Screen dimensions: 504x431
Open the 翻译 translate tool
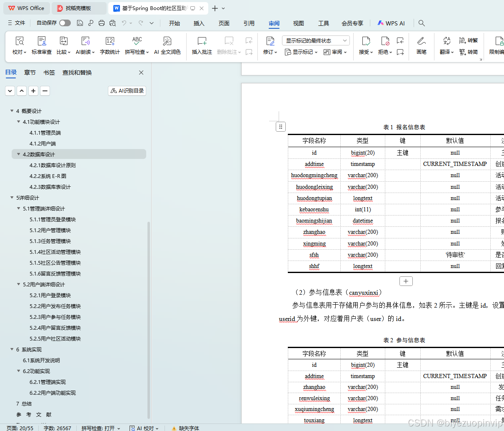coord(447,45)
